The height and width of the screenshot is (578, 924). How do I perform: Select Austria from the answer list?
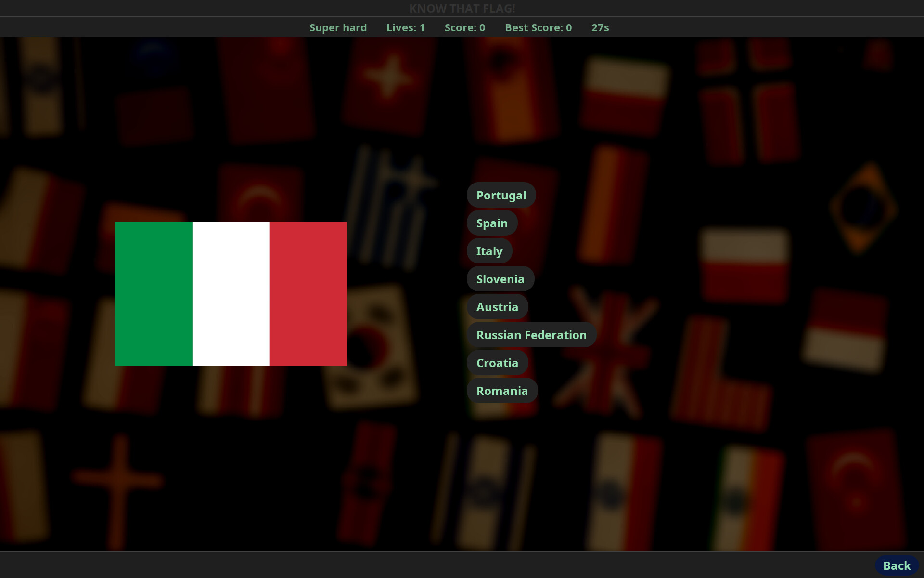point(497,307)
